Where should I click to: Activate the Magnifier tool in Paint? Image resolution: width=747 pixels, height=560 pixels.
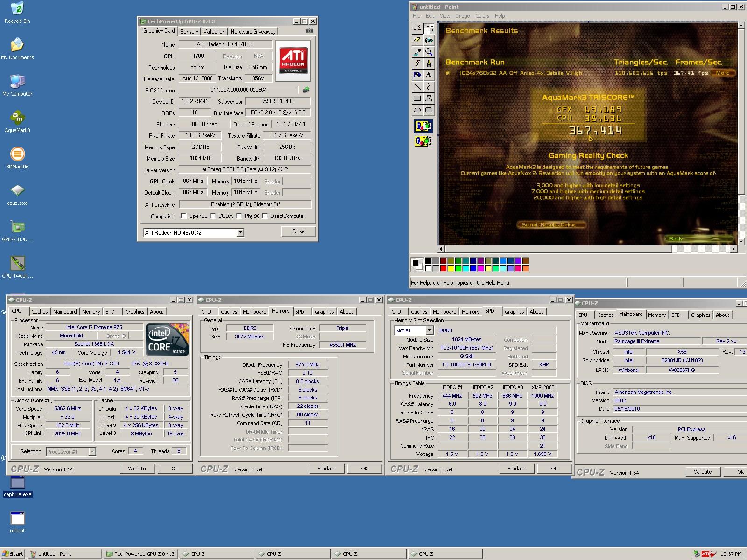[x=429, y=52]
